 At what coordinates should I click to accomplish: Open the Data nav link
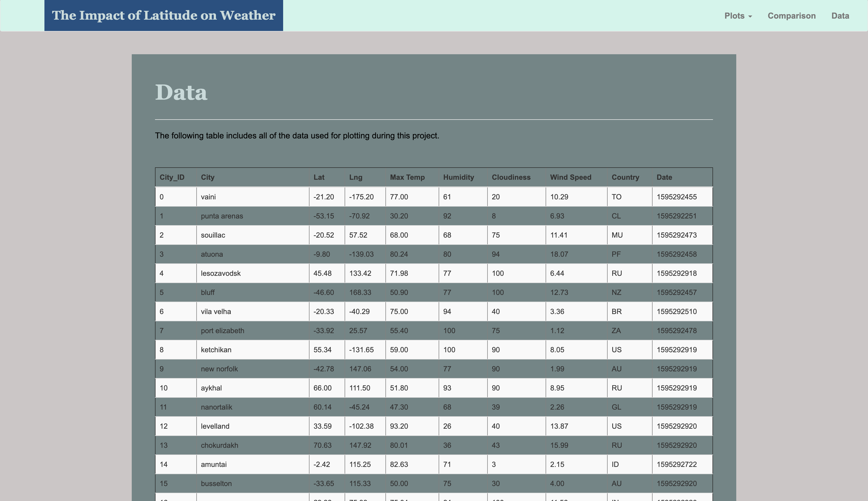click(x=840, y=16)
